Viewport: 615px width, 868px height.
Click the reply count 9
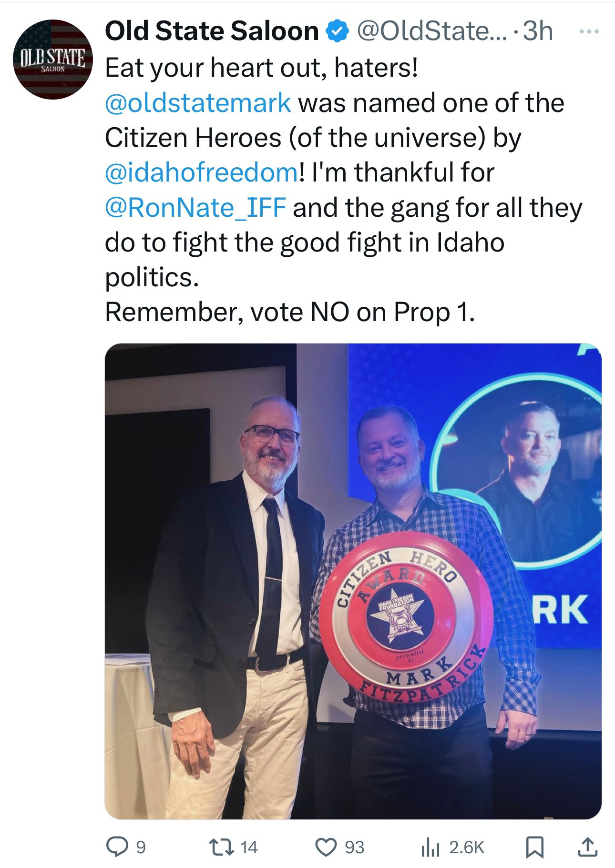click(x=141, y=848)
